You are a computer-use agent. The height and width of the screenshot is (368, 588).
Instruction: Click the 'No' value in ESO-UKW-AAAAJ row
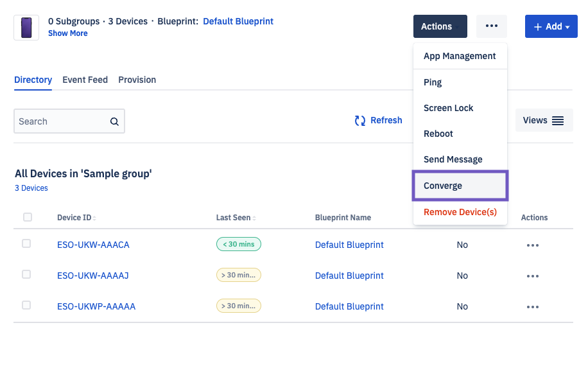coord(462,276)
